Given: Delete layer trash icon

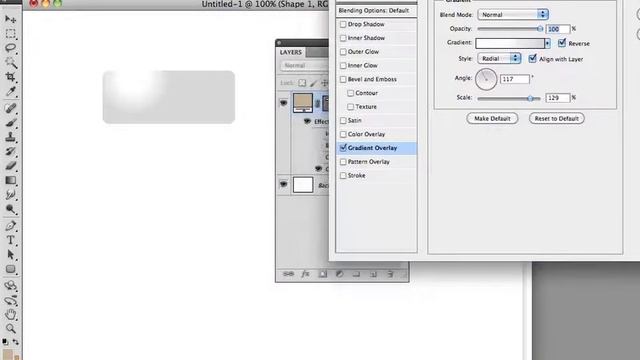Looking at the screenshot, I should click(390, 274).
